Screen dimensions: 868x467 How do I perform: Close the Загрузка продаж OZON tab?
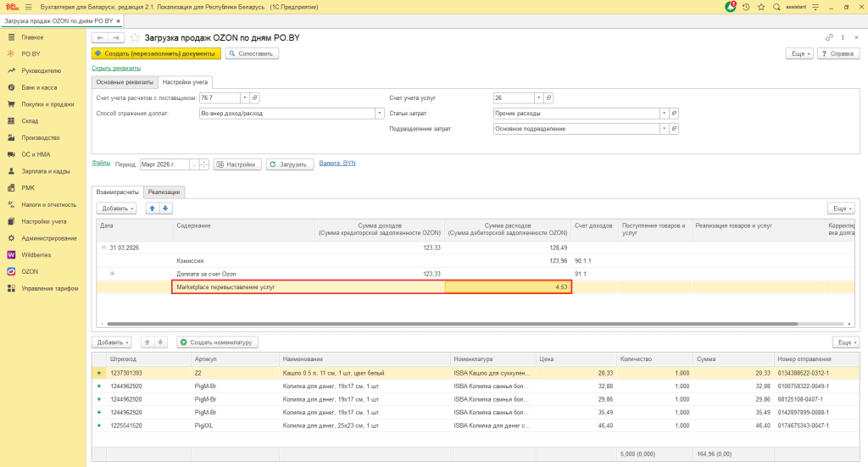click(118, 21)
